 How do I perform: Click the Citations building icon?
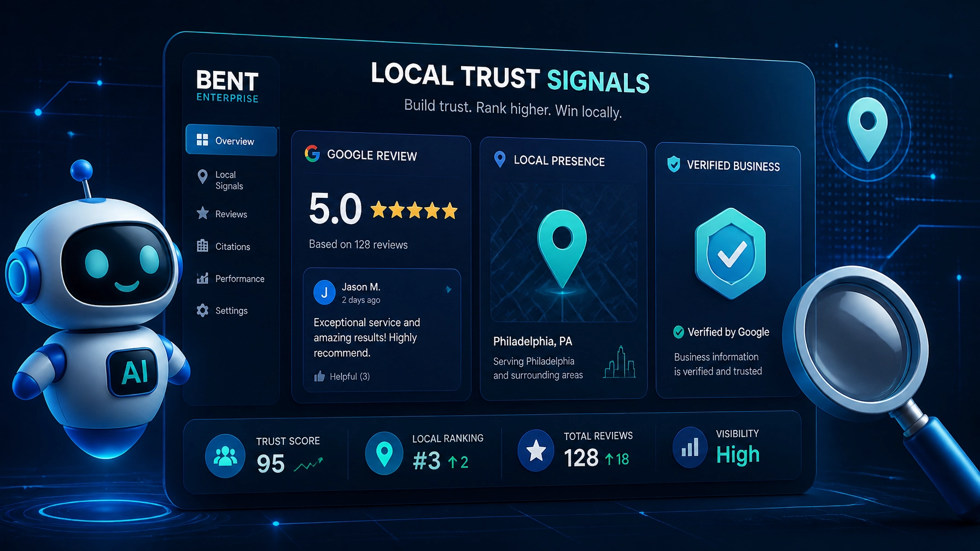tap(202, 246)
